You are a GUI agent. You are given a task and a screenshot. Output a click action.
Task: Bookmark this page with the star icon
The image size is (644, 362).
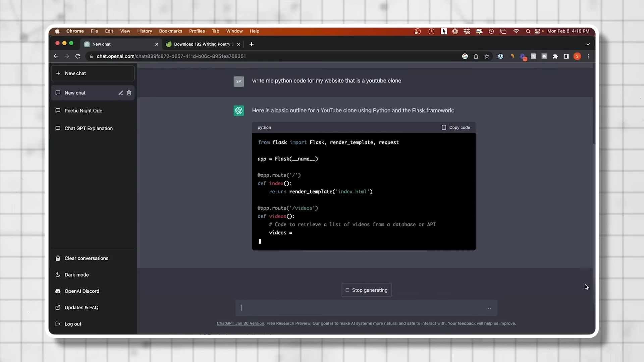pyautogui.click(x=487, y=56)
